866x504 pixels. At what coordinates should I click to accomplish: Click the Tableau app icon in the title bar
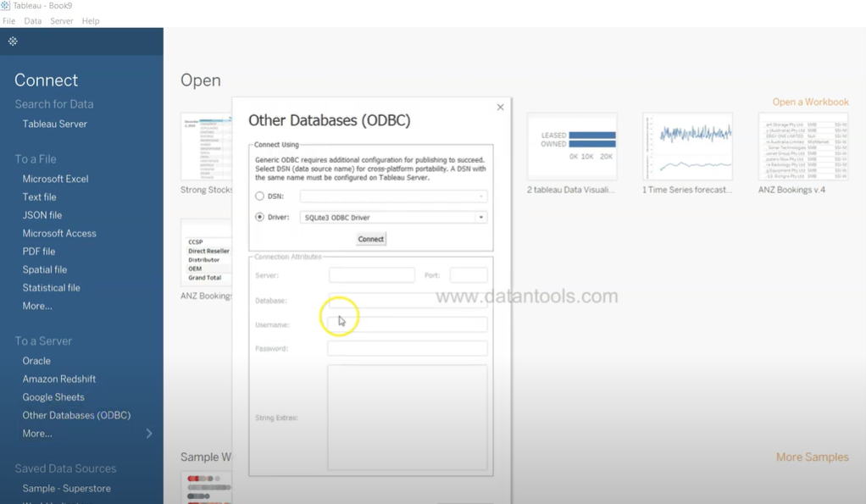[x=5, y=6]
